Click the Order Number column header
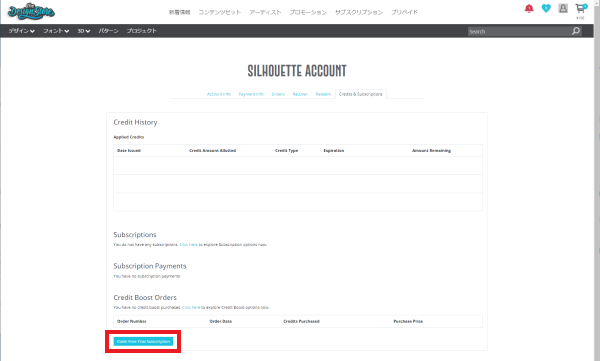This screenshot has width=600, height=361. tap(132, 322)
